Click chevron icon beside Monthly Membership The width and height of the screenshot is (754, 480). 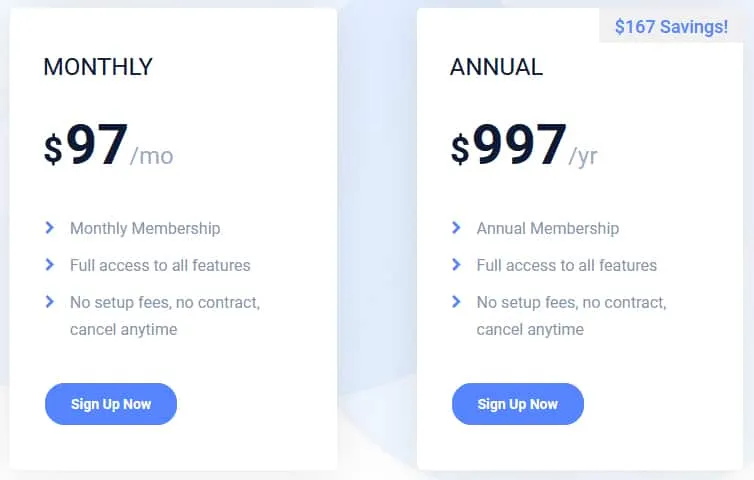click(50, 228)
